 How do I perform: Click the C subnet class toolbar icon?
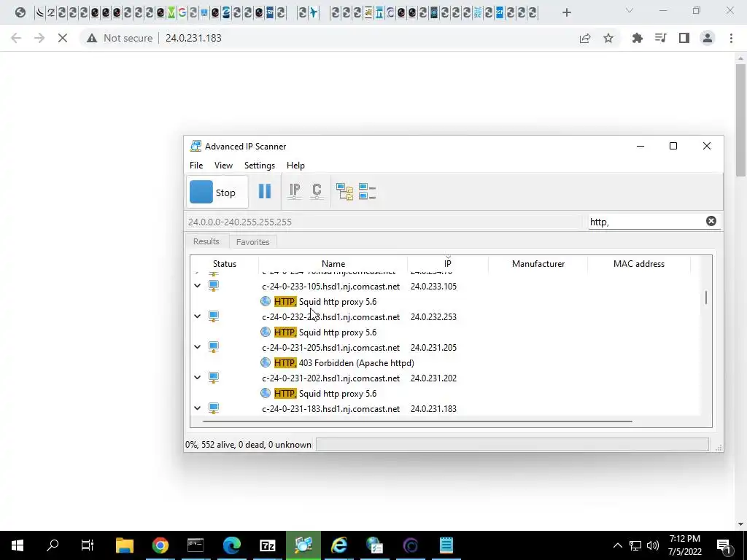coord(317,192)
